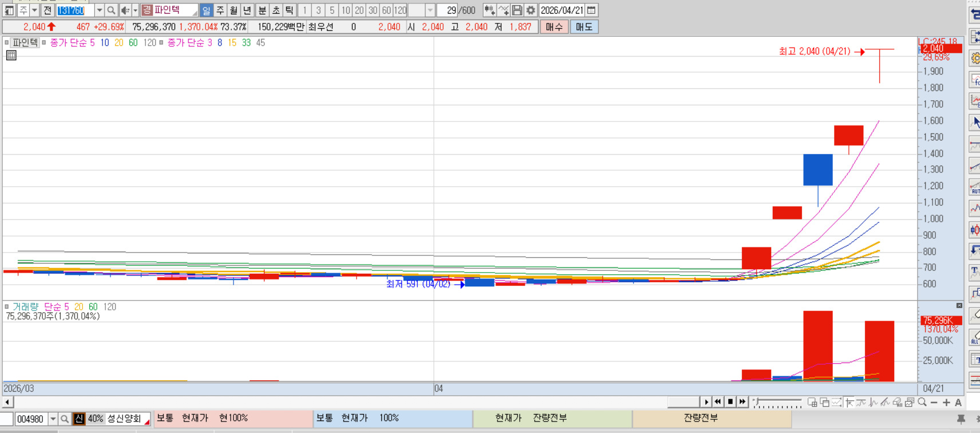Expand speaker icon dropdown arrow
This screenshot has height=433, width=980.
(135, 10)
